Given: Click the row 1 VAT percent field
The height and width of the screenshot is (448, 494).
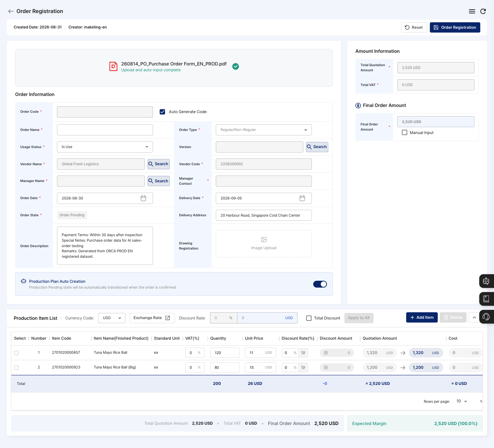Looking at the screenshot, I should (195, 353).
